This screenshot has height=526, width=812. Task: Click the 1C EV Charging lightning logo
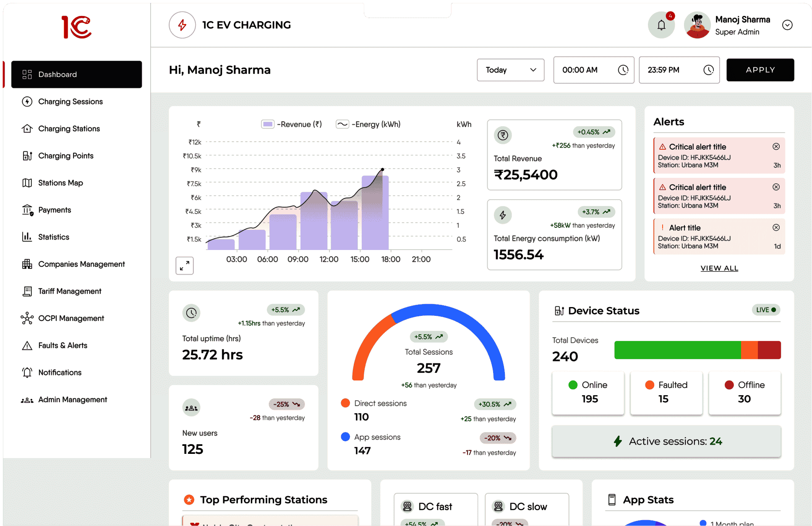pos(182,25)
